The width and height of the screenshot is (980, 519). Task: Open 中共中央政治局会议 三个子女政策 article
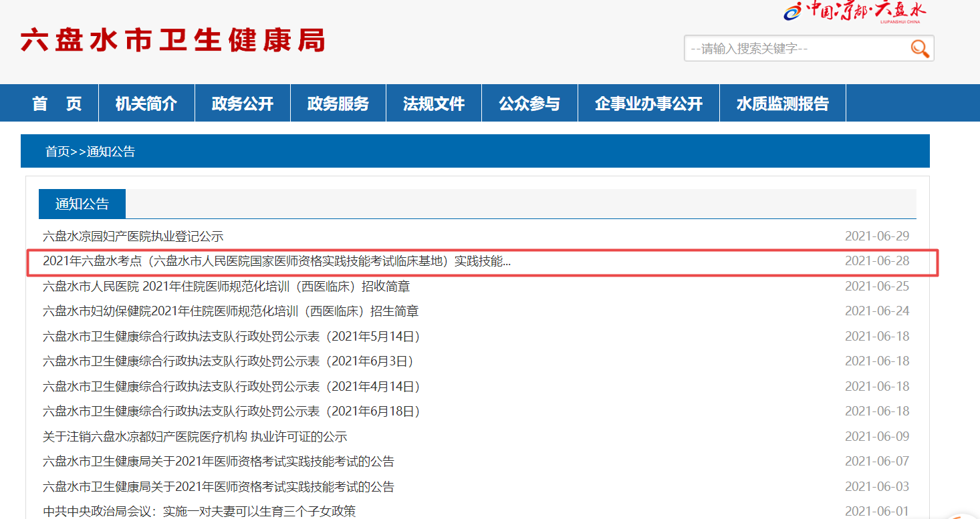199,512
